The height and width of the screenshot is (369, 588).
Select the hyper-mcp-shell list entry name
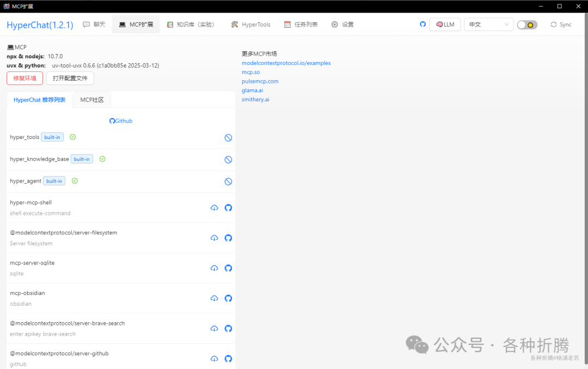(30, 202)
